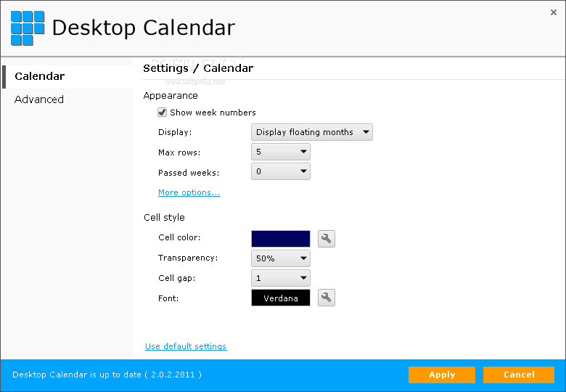
Task: Click Use default settings link
Action: [x=186, y=346]
